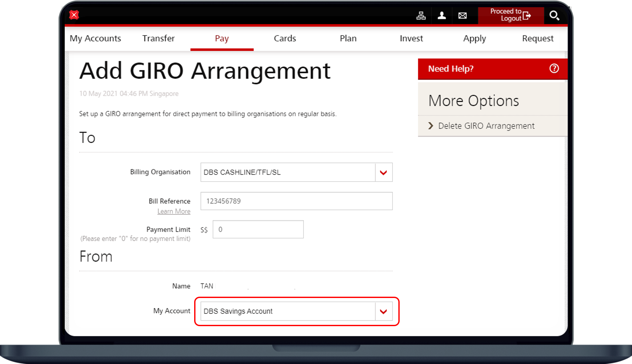Screen dimensions: 632x364
Task: Expand the Billing Organisation dropdown arrow
Action: [x=383, y=172]
